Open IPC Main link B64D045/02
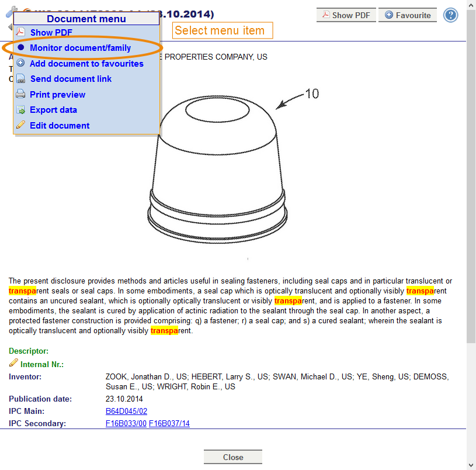This screenshot has height=470, width=476. (126, 411)
